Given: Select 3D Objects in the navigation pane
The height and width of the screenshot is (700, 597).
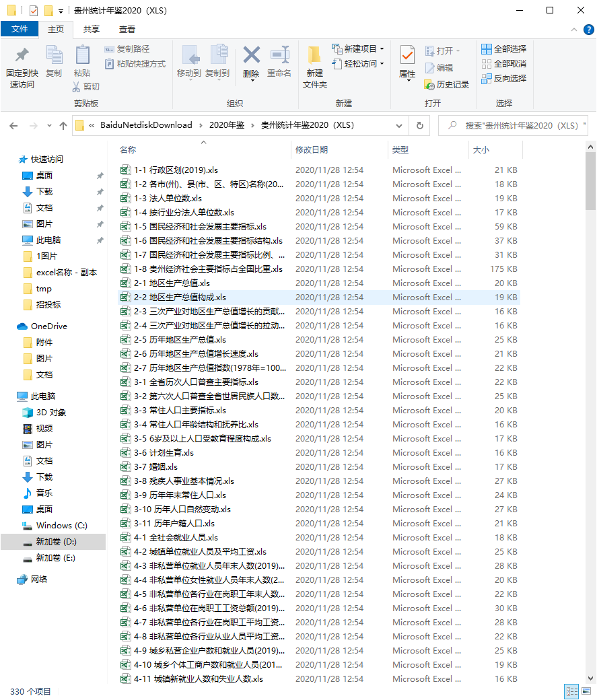Looking at the screenshot, I should (x=44, y=413).
